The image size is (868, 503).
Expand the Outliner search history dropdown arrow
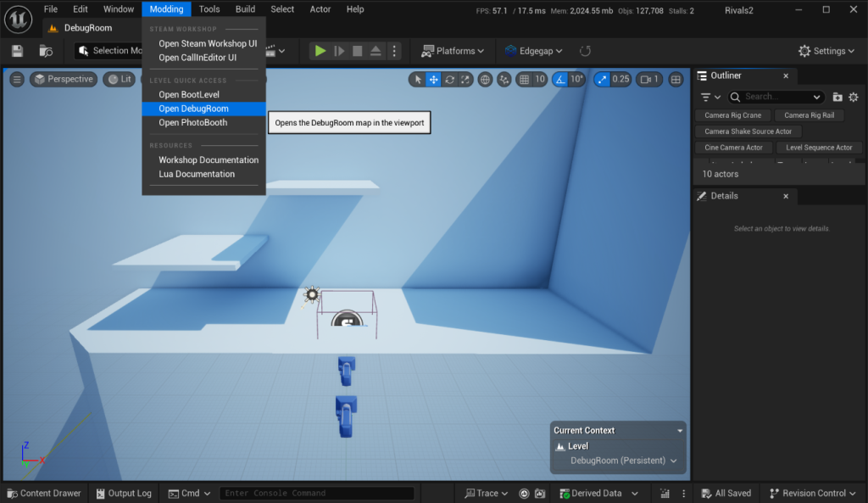(816, 97)
